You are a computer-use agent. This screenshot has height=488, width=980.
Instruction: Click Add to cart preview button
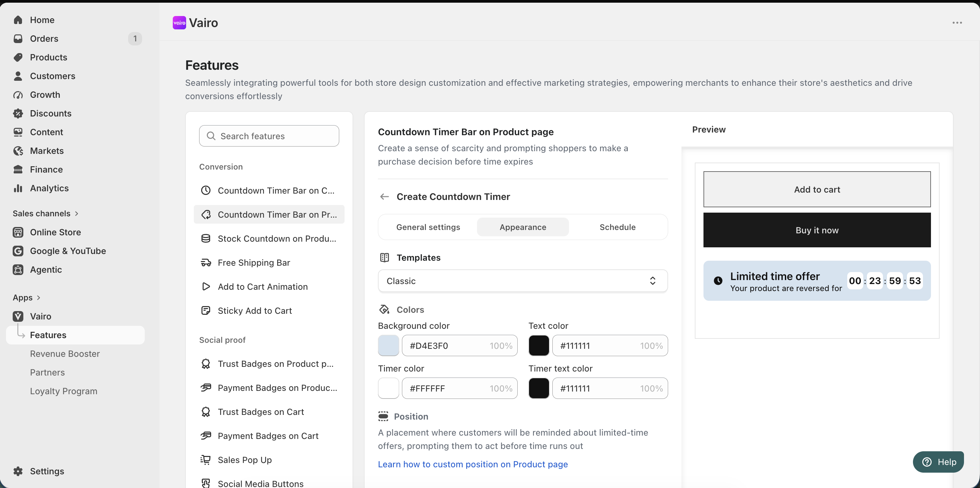point(817,189)
